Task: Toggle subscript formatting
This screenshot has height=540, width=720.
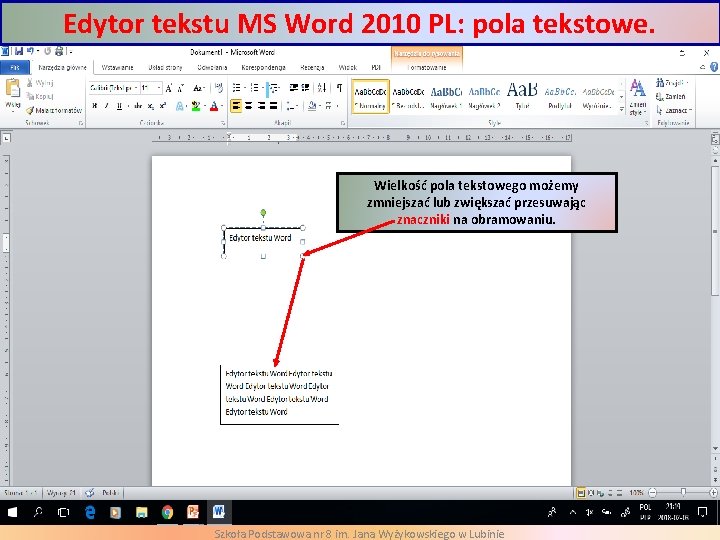Action: 151,106
